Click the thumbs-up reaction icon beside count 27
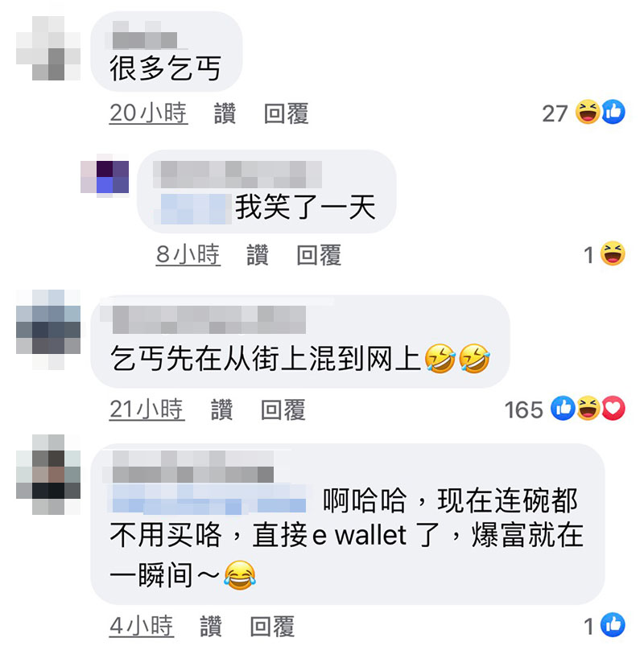Screen dimensions: 644x646 pos(613,112)
